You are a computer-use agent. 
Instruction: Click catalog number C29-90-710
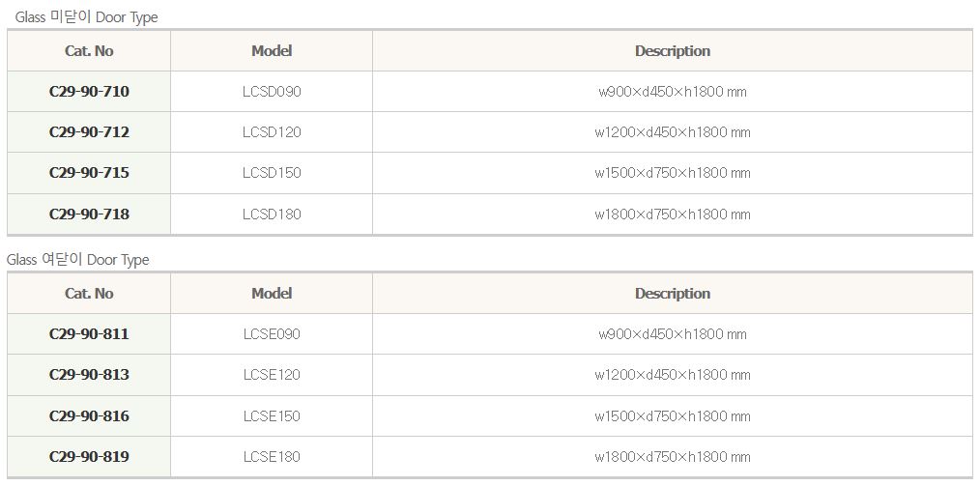(89, 92)
